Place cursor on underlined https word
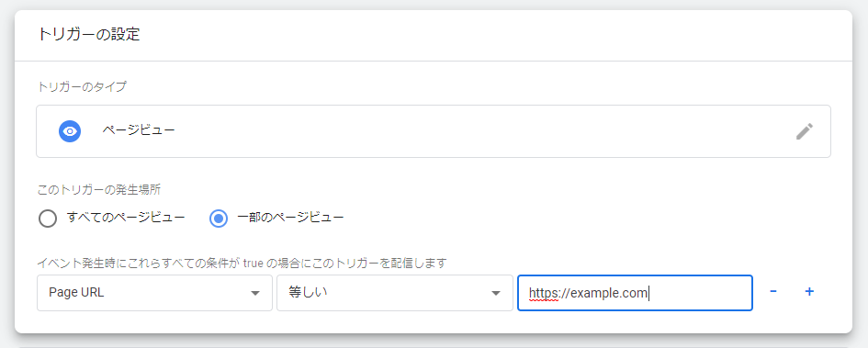Image resolution: width=868 pixels, height=348 pixels. point(543,293)
